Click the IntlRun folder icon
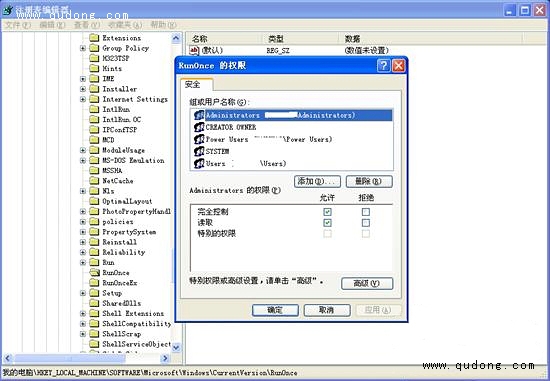550x381 pixels. pos(94,109)
